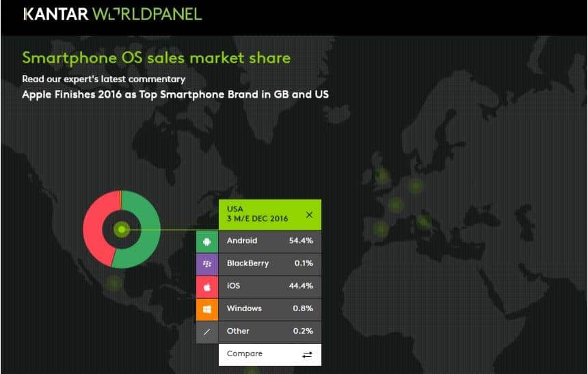Select the BlackBerry 0.1% row
This screenshot has width=588, height=374.
tap(258, 264)
